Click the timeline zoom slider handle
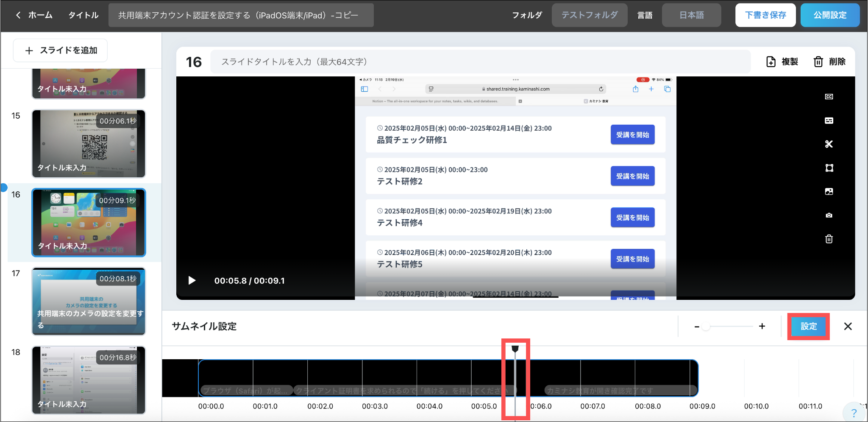This screenshot has width=868, height=422. [x=706, y=327]
